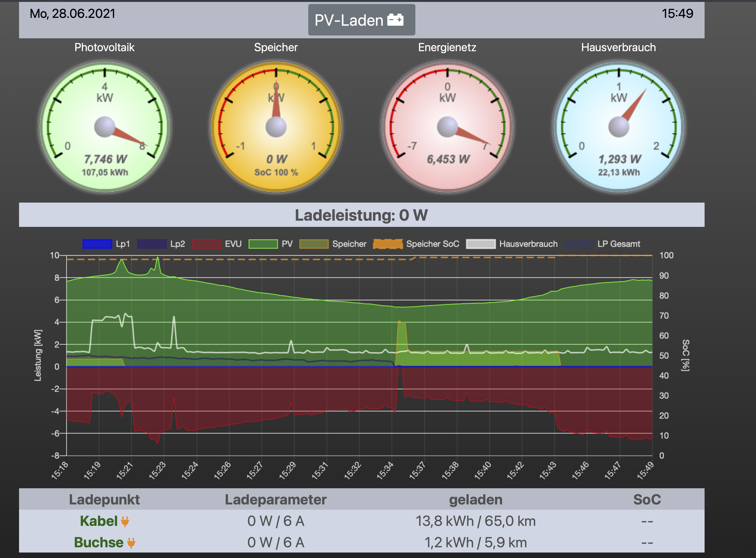Click Kabel's 0 W / 6 A parameter

point(275,521)
